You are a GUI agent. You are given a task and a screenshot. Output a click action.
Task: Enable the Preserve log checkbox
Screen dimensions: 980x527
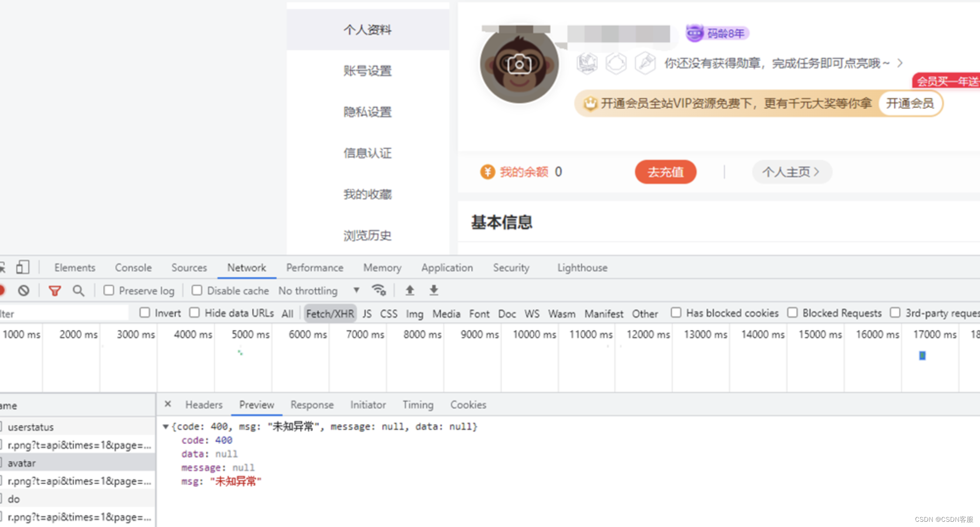tap(109, 291)
